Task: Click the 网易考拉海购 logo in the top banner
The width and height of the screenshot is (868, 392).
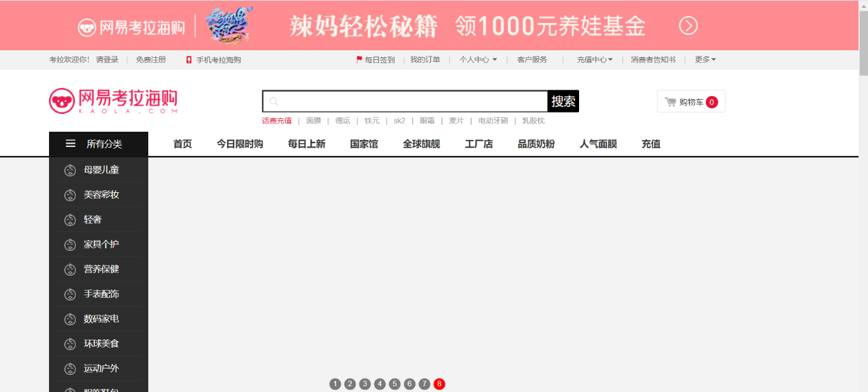Action: tap(131, 27)
